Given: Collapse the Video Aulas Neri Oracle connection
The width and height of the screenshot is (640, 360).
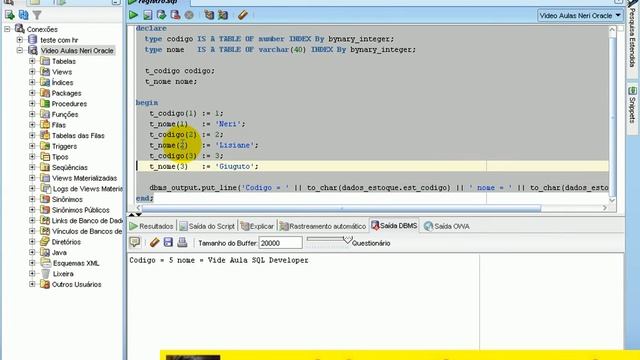Looking at the screenshot, I should click(19, 50).
